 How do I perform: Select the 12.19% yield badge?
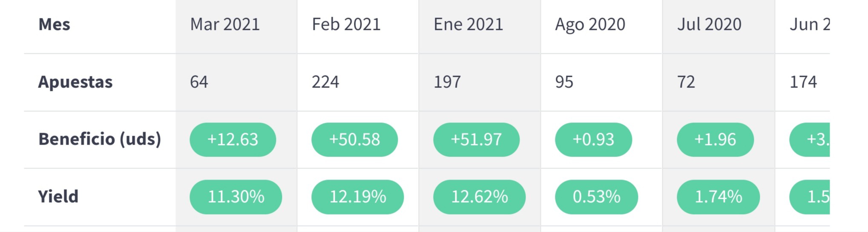[x=358, y=197]
